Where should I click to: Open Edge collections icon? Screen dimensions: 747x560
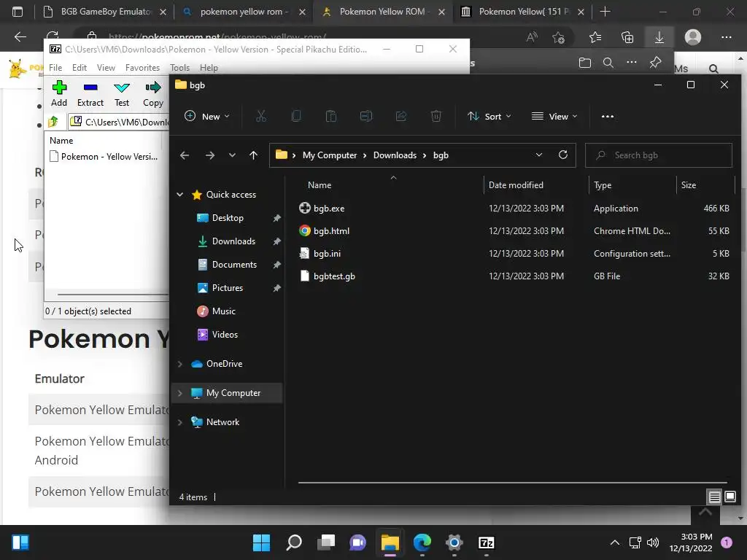(x=627, y=37)
